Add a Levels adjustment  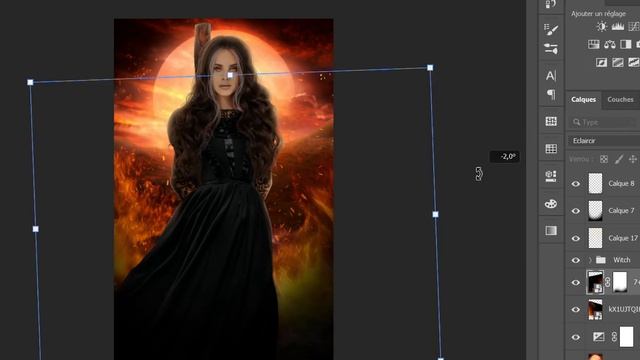pos(618,27)
